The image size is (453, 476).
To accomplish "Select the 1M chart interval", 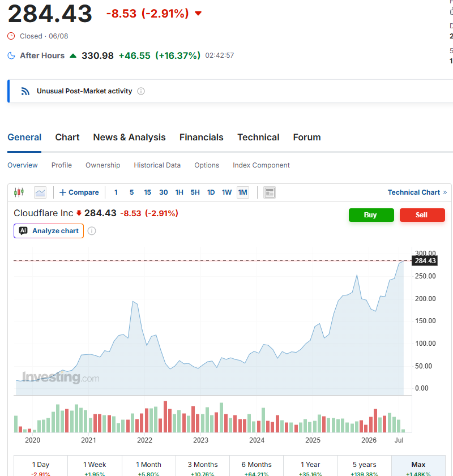I will [x=242, y=192].
